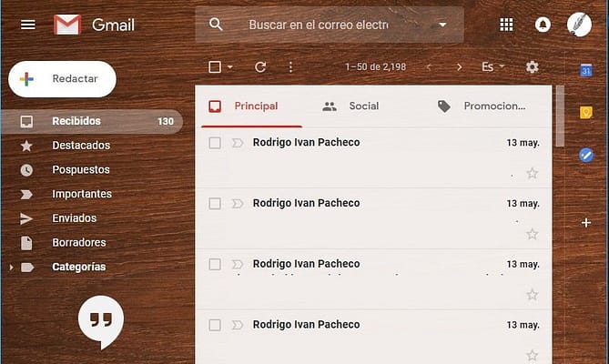Click the Categorías label
This screenshot has width=609, height=364.
[x=79, y=267]
